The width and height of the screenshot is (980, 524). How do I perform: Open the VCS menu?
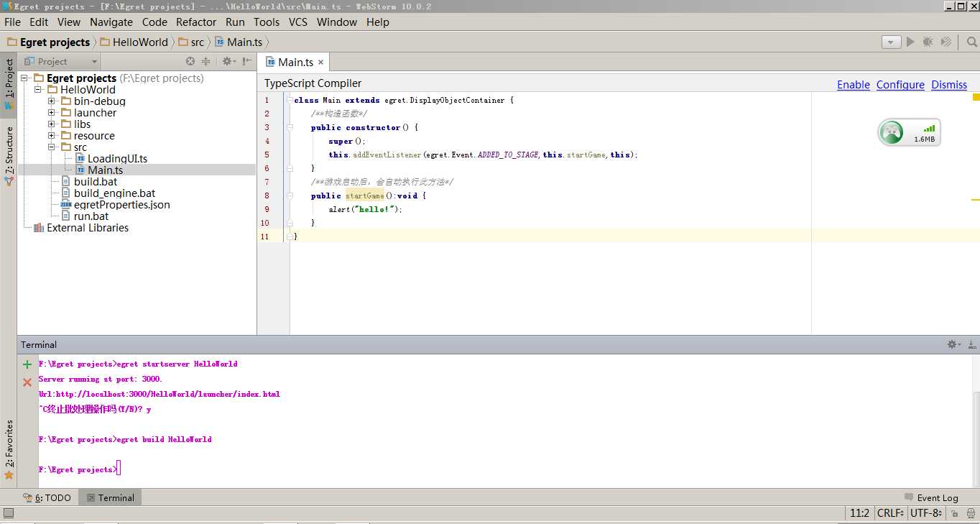coord(298,22)
